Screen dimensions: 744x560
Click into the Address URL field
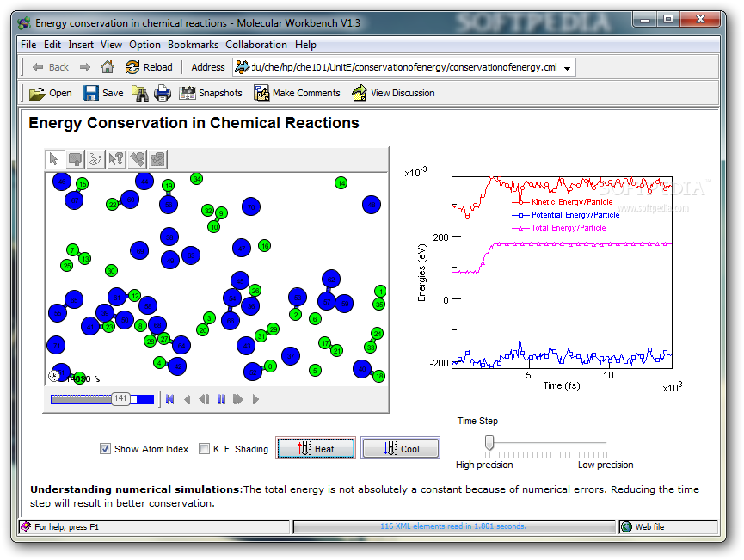pos(404,67)
